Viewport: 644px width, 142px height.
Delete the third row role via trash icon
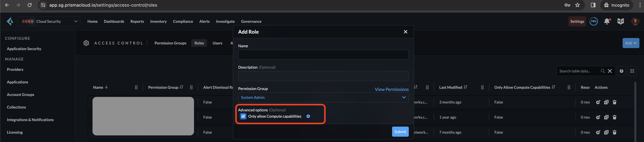point(615,132)
